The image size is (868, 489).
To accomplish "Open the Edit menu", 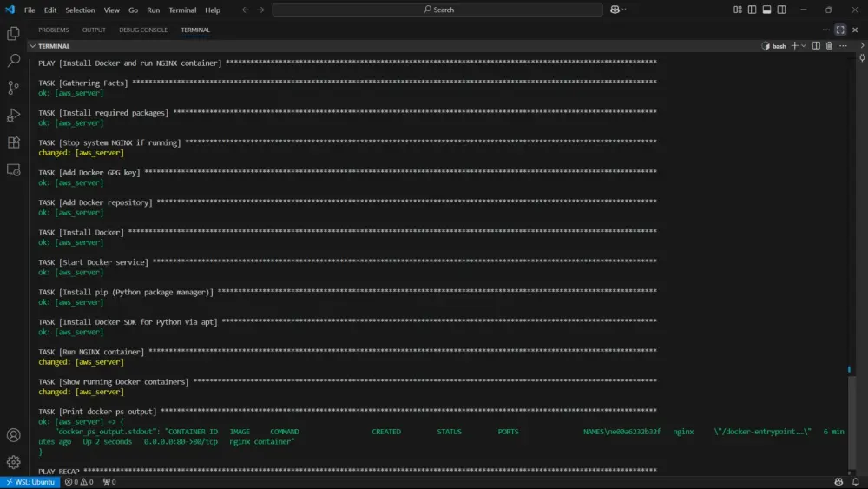I will [50, 10].
